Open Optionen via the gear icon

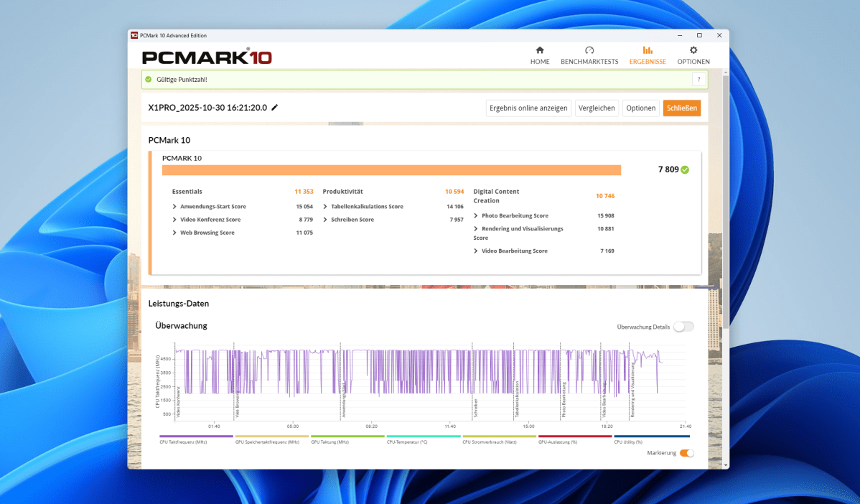(x=693, y=52)
